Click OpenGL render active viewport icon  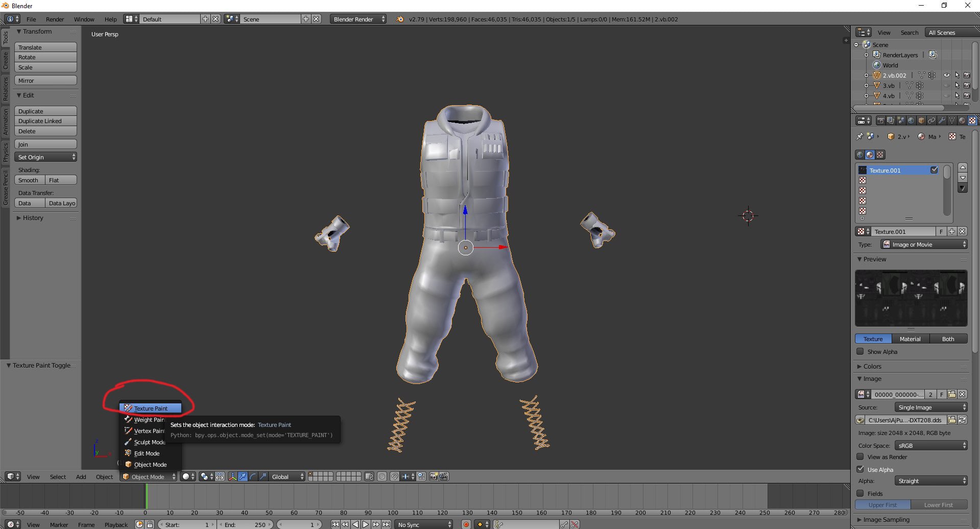tap(434, 476)
